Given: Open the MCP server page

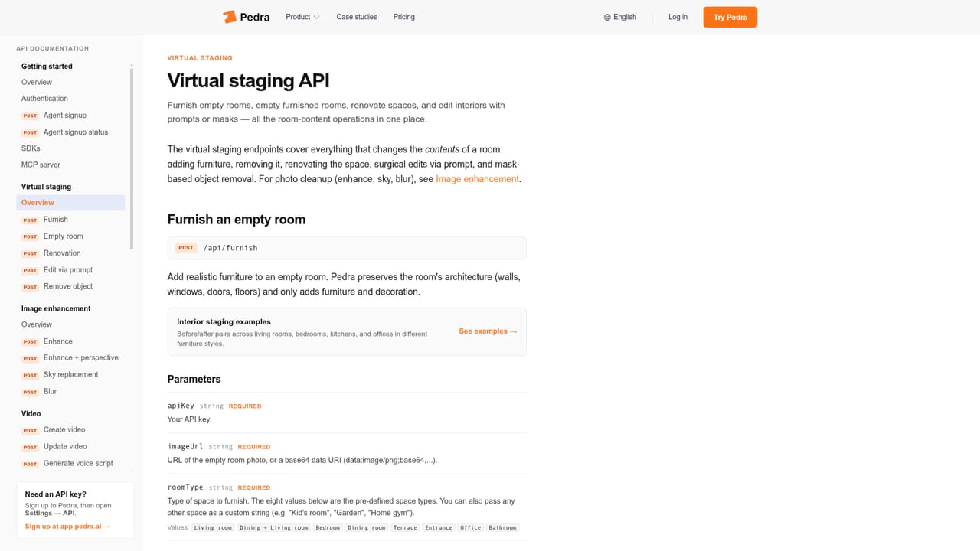Looking at the screenshot, I should (x=41, y=165).
